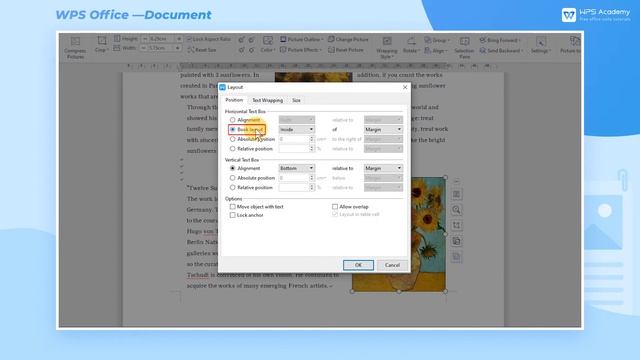The image size is (640, 360).
Task: Close the Layout dialog with X
Action: [405, 87]
